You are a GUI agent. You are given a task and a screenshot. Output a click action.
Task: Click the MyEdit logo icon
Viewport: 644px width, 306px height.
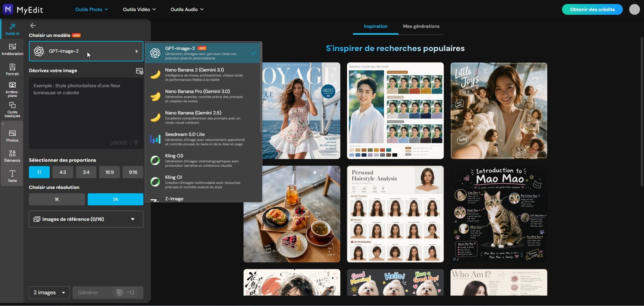click(8, 9)
